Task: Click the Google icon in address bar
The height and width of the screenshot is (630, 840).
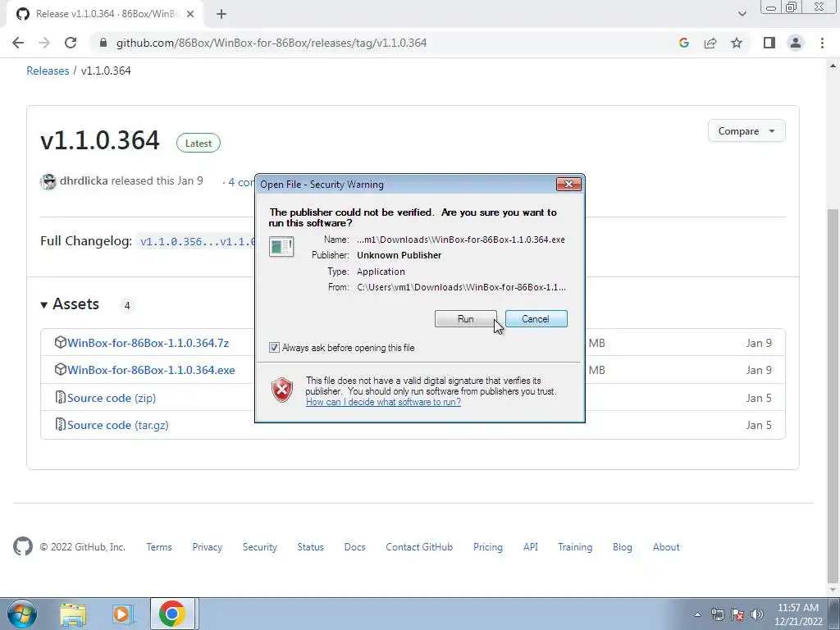Action: [x=683, y=43]
